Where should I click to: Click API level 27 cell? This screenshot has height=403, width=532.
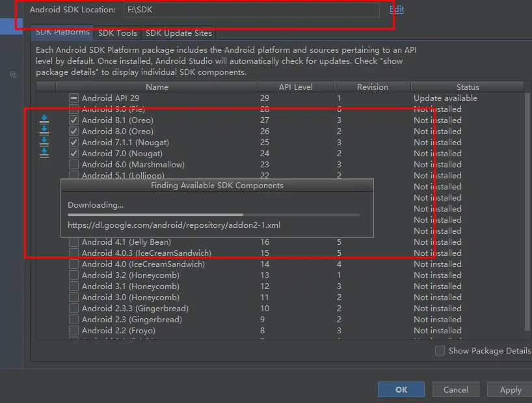(264, 120)
